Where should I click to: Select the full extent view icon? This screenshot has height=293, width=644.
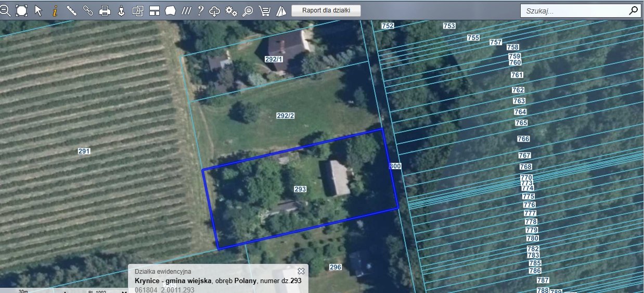(21, 10)
